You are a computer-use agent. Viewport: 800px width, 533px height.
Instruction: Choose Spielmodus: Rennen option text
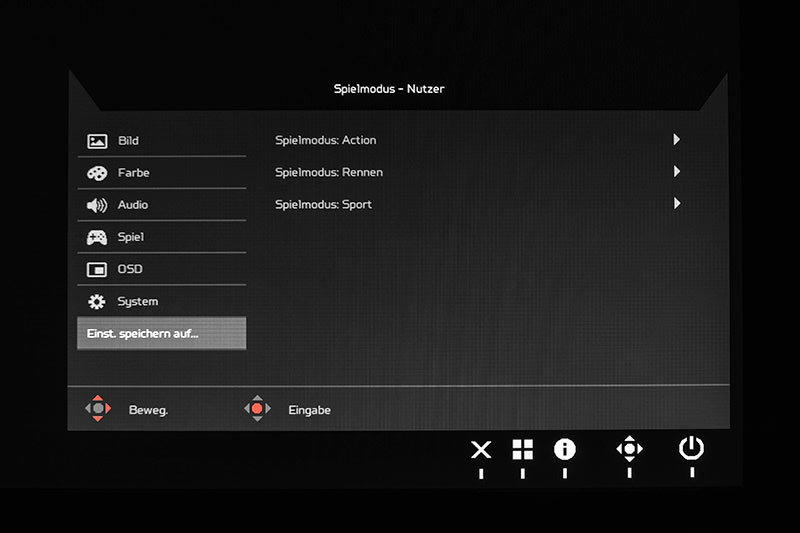pos(329,172)
